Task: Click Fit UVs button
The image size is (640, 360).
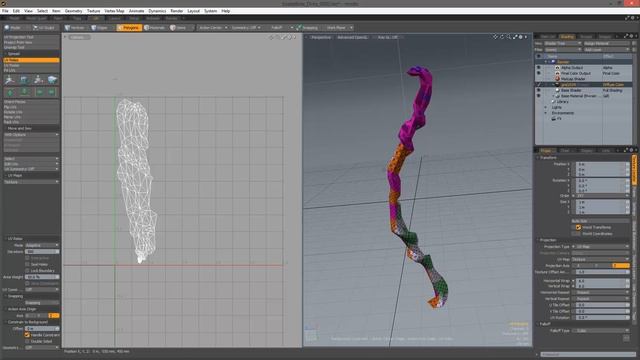Action: coord(31,71)
